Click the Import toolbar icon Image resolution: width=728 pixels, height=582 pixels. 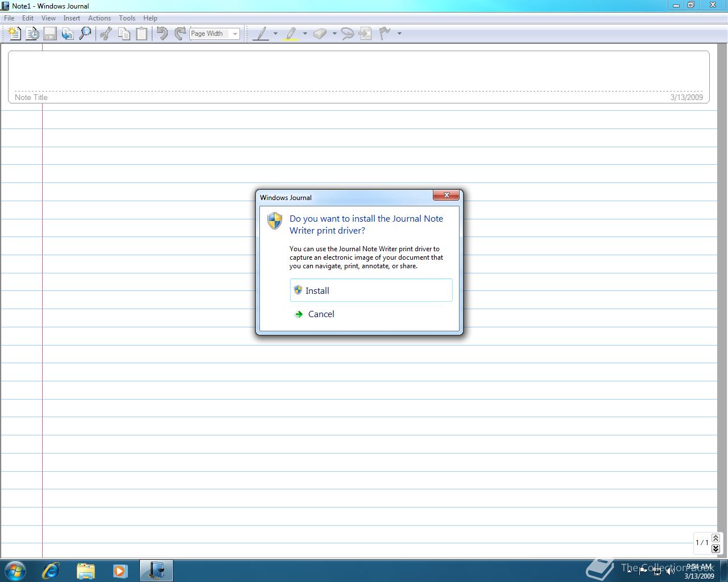point(68,34)
